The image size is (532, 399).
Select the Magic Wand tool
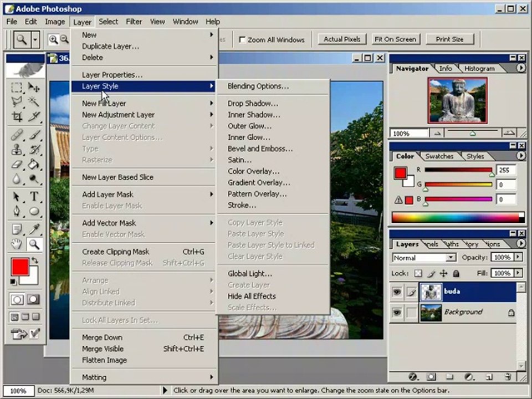click(x=34, y=102)
